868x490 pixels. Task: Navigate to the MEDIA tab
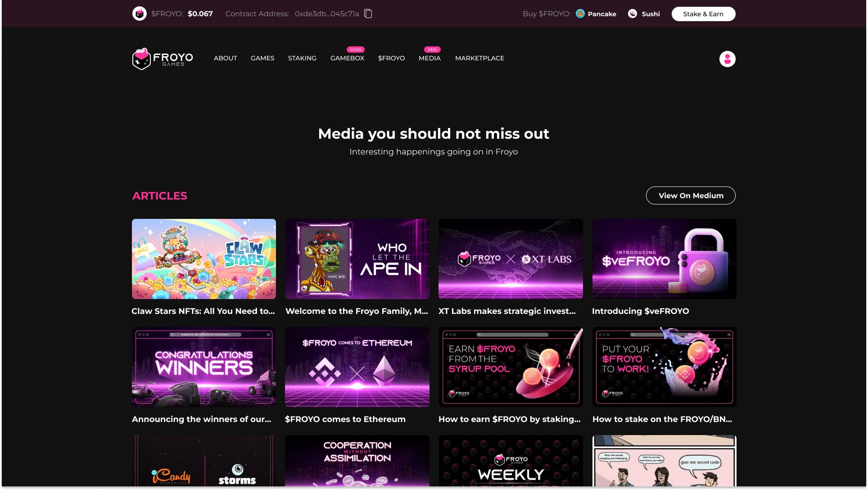pos(429,58)
